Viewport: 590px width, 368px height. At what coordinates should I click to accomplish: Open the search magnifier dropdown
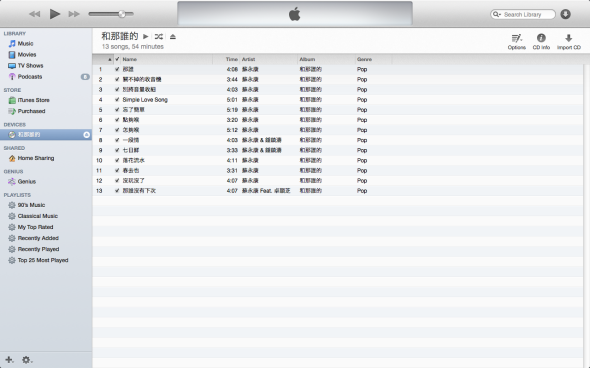pyautogui.click(x=497, y=14)
